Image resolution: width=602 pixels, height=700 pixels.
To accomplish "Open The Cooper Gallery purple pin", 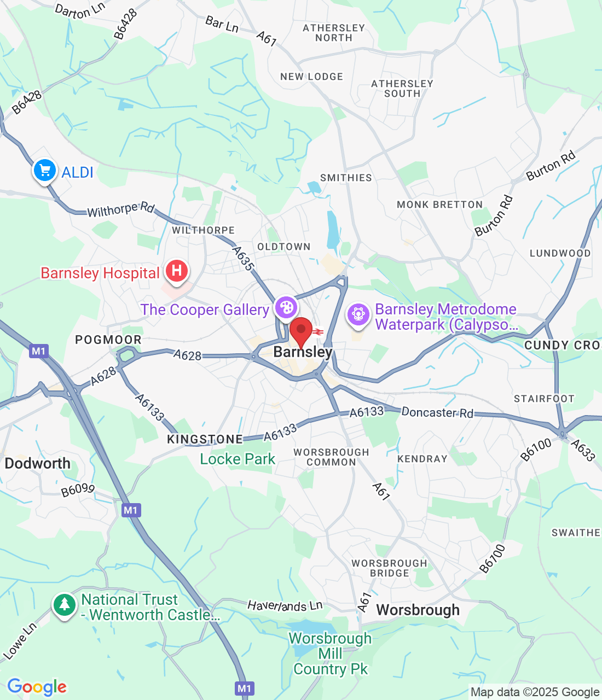I will pyautogui.click(x=286, y=308).
